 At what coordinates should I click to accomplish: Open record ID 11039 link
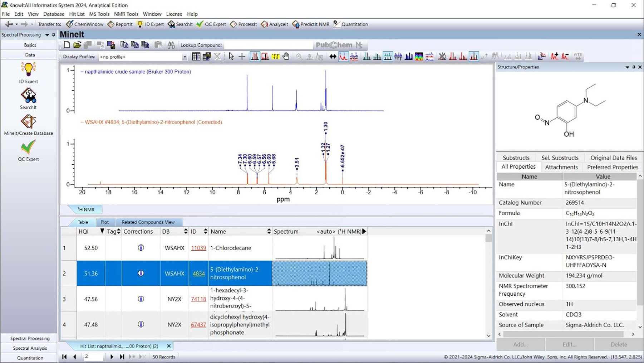198,248
